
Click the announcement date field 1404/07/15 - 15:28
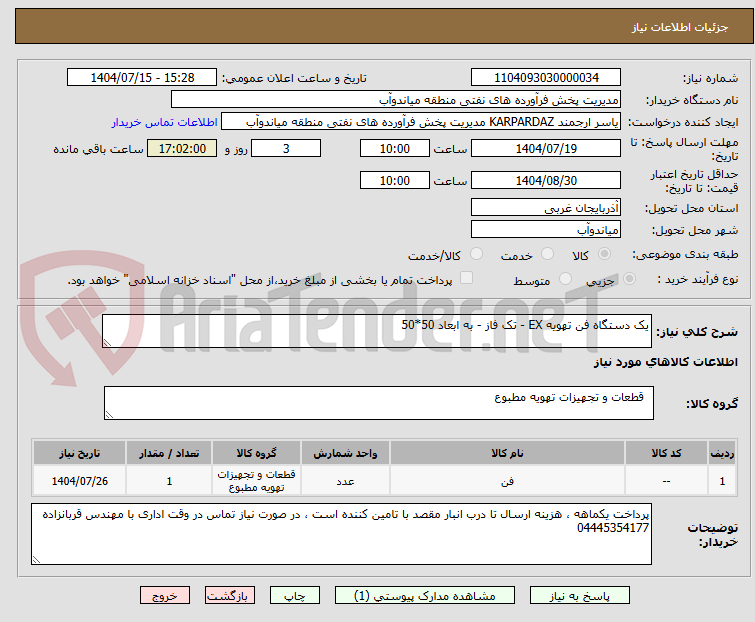[142, 78]
